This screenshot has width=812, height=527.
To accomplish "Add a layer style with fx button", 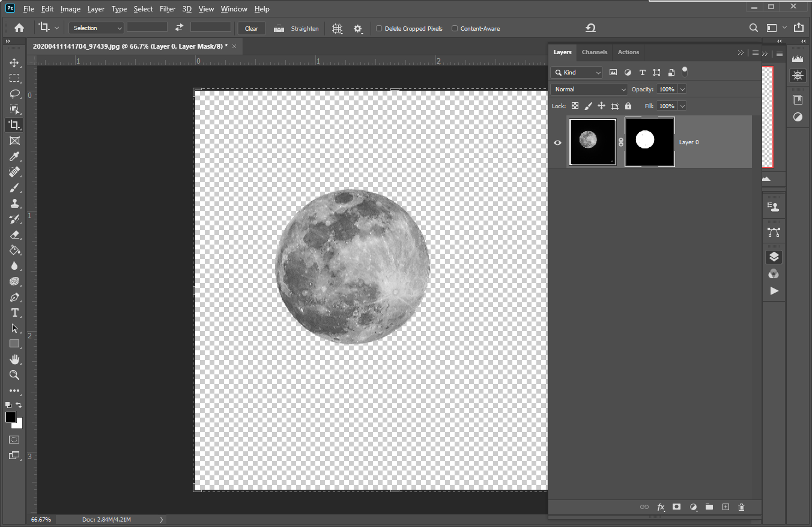I will (x=661, y=507).
